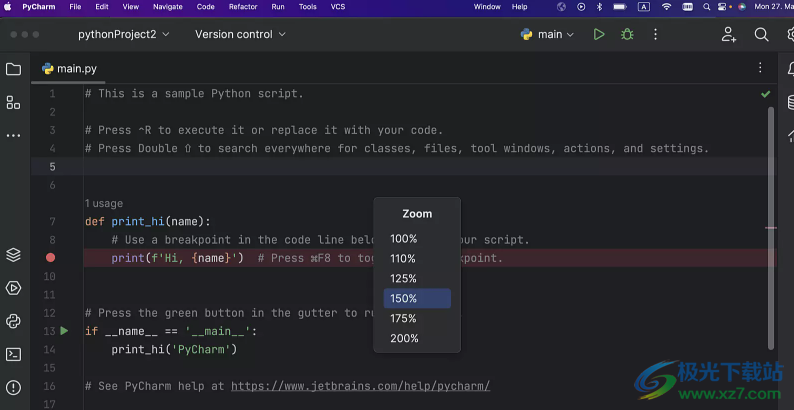Click the battery status icon

(x=620, y=7)
